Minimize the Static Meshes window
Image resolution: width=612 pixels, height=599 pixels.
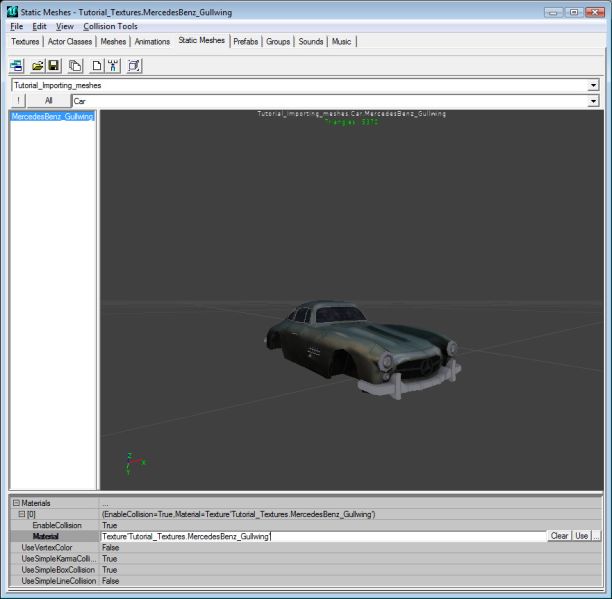coord(553,12)
